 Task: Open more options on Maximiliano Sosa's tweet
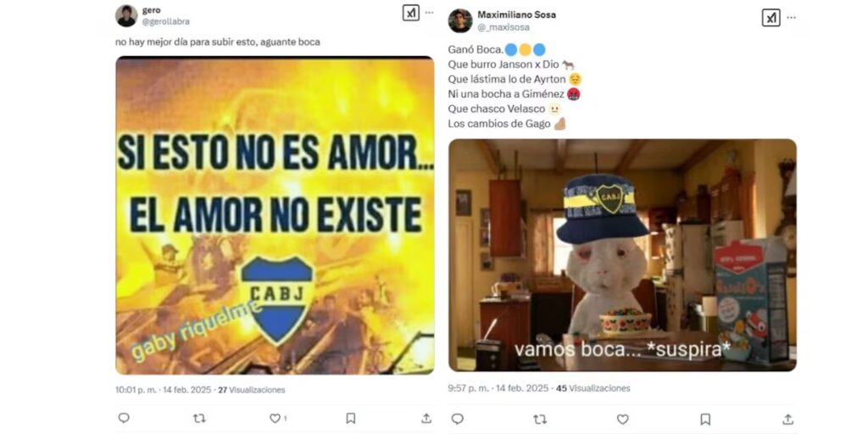(791, 18)
